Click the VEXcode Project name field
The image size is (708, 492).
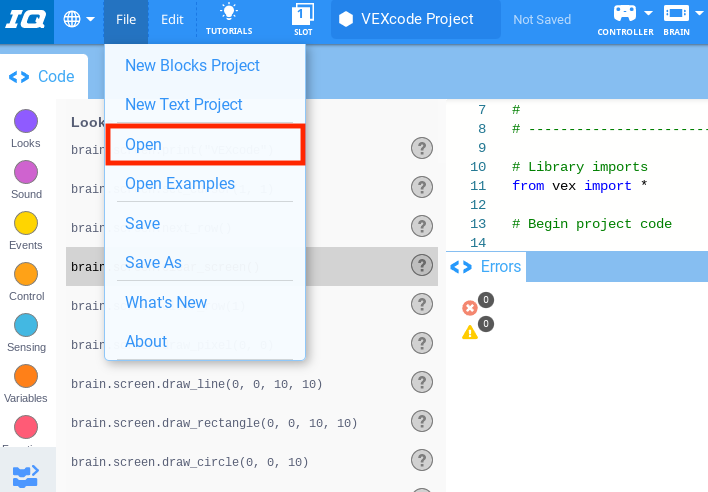pos(415,19)
